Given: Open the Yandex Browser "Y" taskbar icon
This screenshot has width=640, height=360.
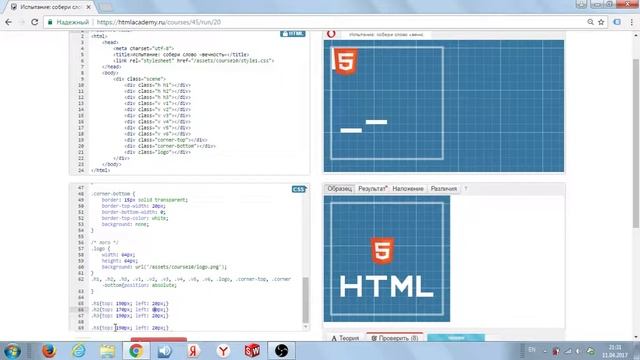Looking at the screenshot, I should 223,351.
